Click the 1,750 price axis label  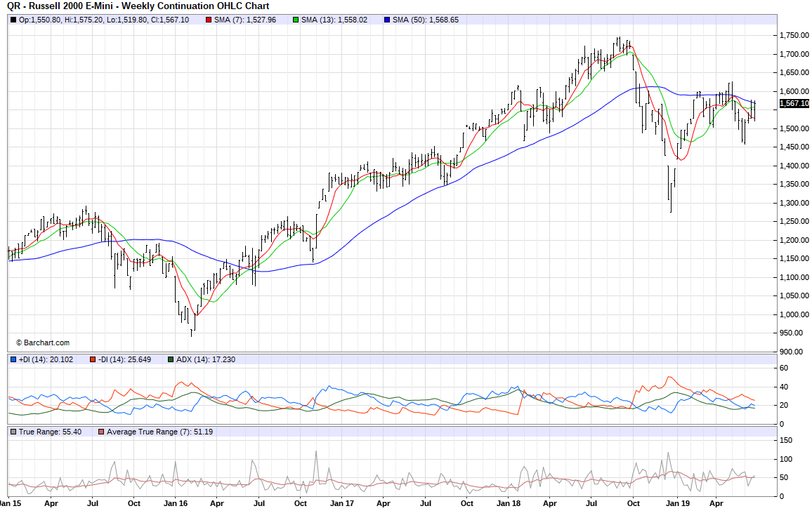tap(790, 36)
